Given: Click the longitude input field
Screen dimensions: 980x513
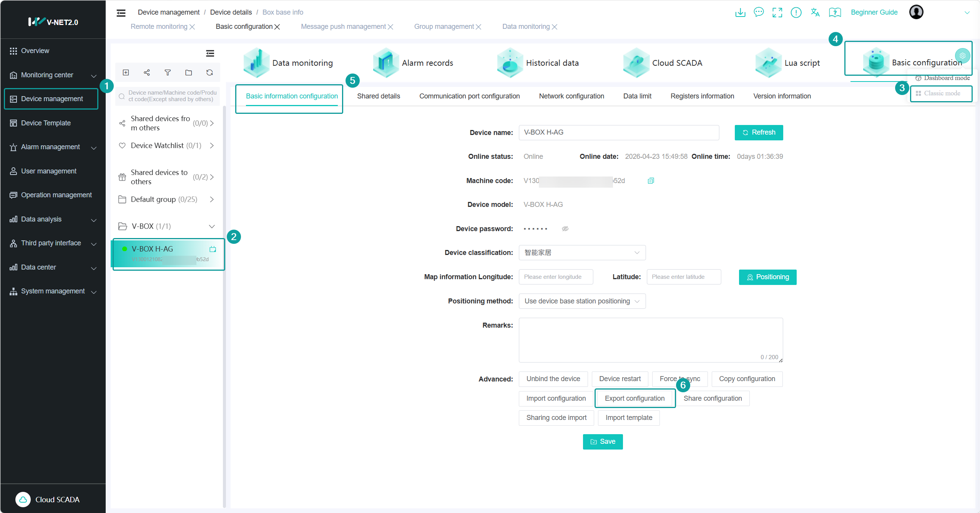Looking at the screenshot, I should (x=556, y=277).
